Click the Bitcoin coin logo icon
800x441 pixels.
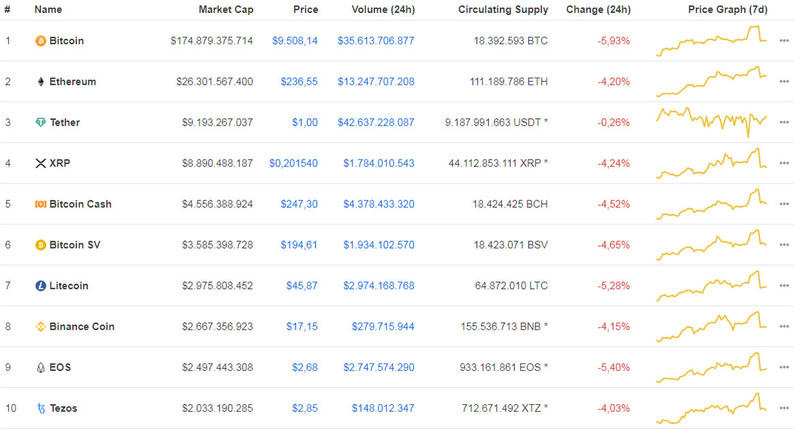tap(40, 41)
